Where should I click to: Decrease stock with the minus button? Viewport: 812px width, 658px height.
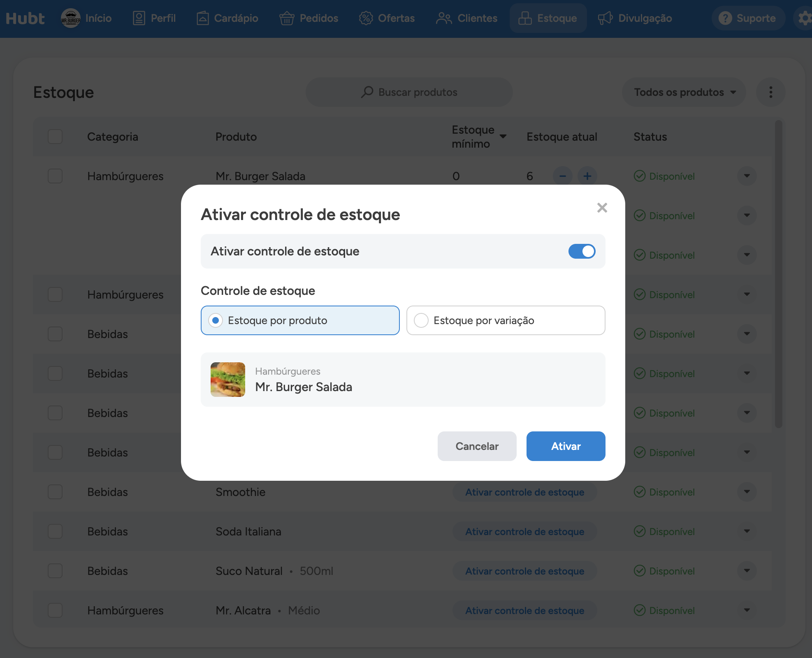pyautogui.click(x=563, y=176)
